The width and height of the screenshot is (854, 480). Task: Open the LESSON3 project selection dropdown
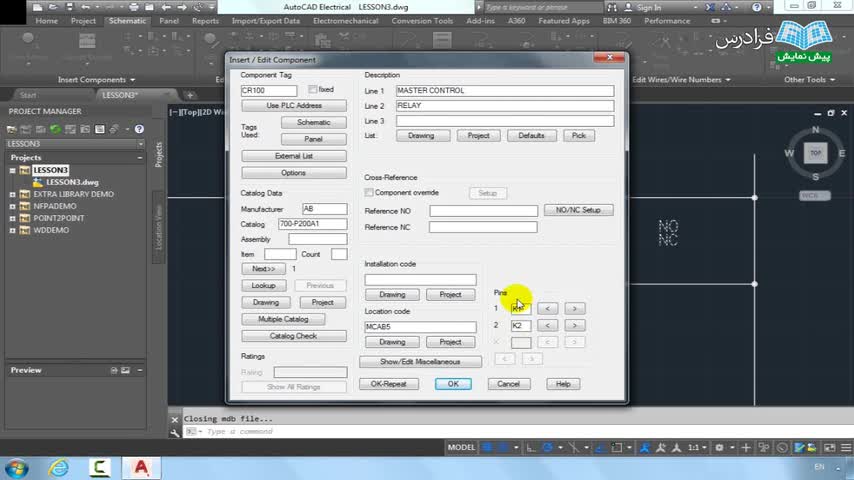pos(141,144)
